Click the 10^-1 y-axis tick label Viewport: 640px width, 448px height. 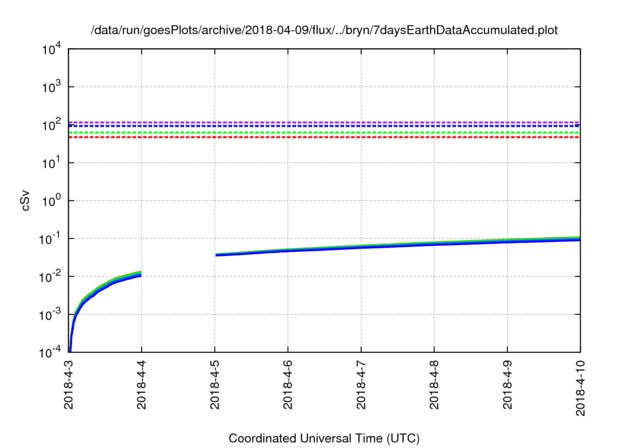tap(50, 238)
